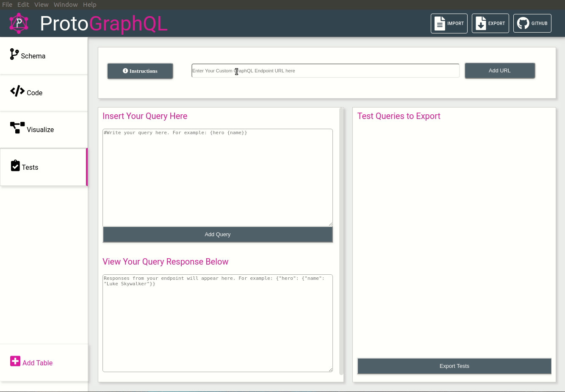Click the GitHub octocat icon

point(523,23)
